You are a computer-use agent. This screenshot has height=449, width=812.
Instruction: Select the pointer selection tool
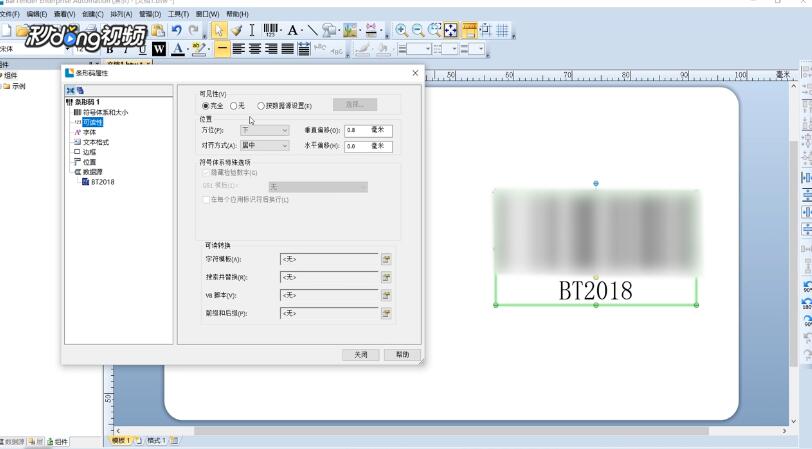click(x=219, y=30)
